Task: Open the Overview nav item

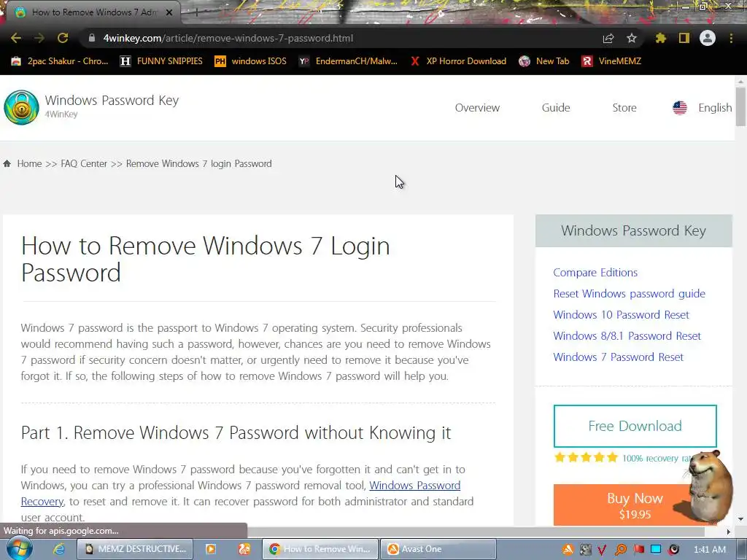Action: (x=477, y=108)
